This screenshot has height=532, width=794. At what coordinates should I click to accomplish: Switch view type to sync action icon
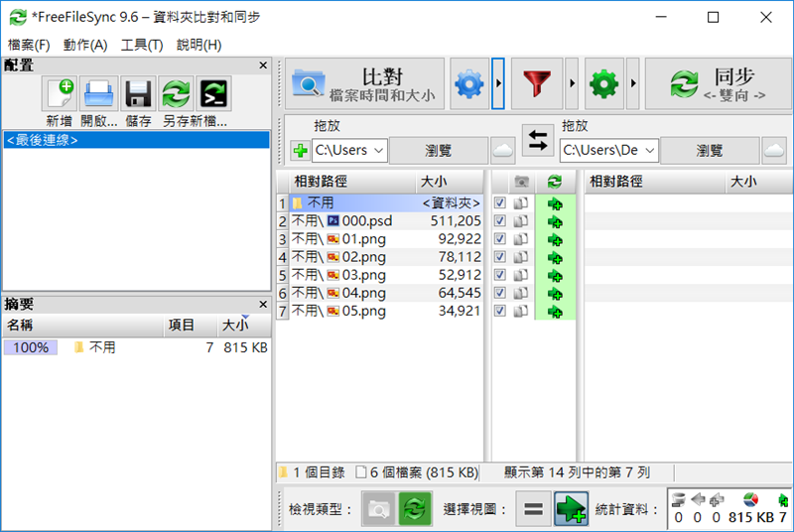pyautogui.click(x=415, y=509)
